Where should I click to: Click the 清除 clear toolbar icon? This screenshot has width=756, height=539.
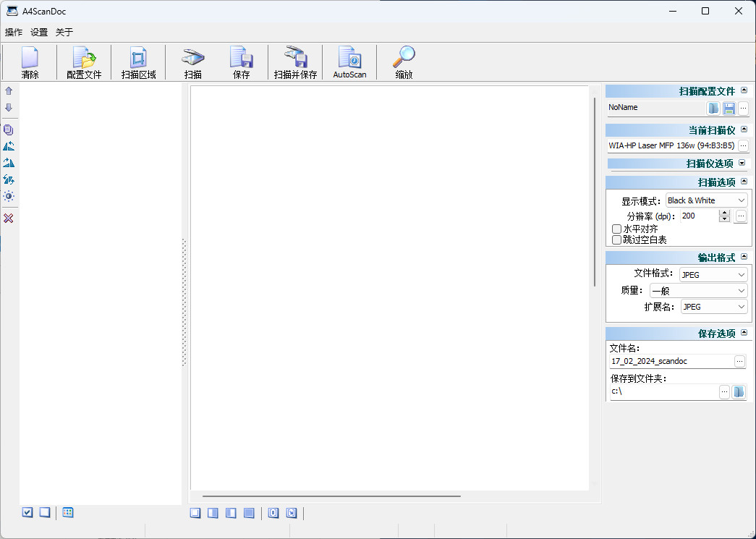coord(30,62)
